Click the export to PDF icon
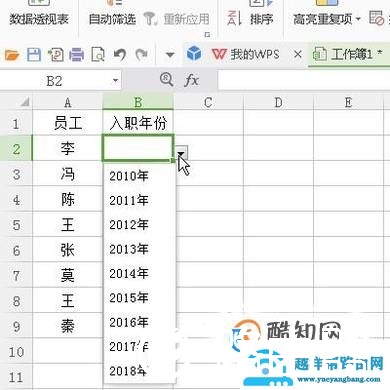Image resolution: width=390 pixels, height=390 pixels. 55,54
